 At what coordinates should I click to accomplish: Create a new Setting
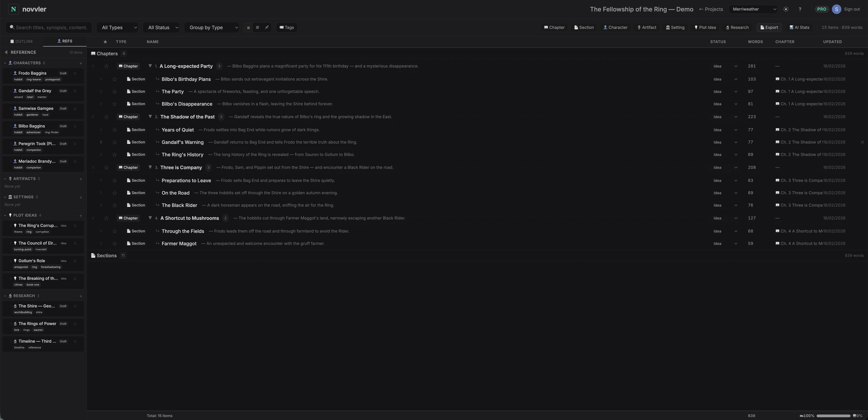pyautogui.click(x=675, y=27)
